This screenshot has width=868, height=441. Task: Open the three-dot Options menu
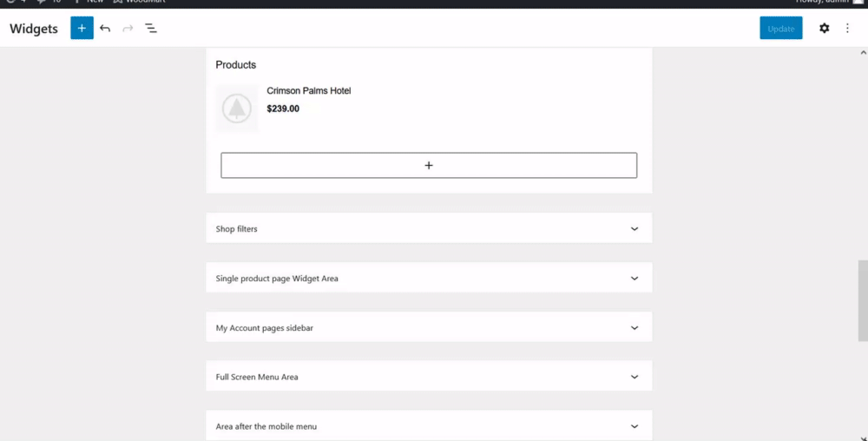[x=847, y=29]
